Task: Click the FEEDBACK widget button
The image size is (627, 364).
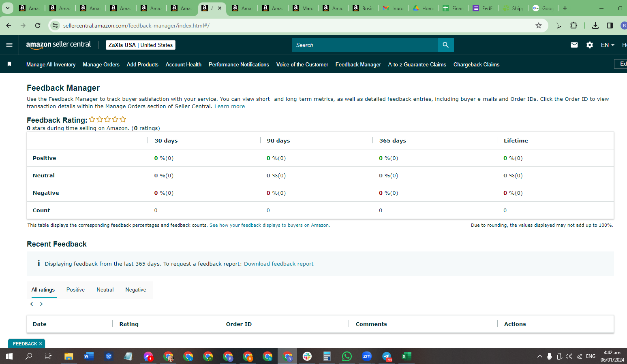Action: [x=25, y=344]
